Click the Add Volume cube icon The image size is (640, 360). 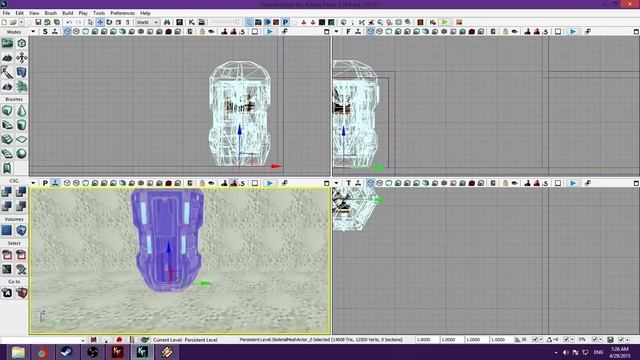tap(21, 230)
